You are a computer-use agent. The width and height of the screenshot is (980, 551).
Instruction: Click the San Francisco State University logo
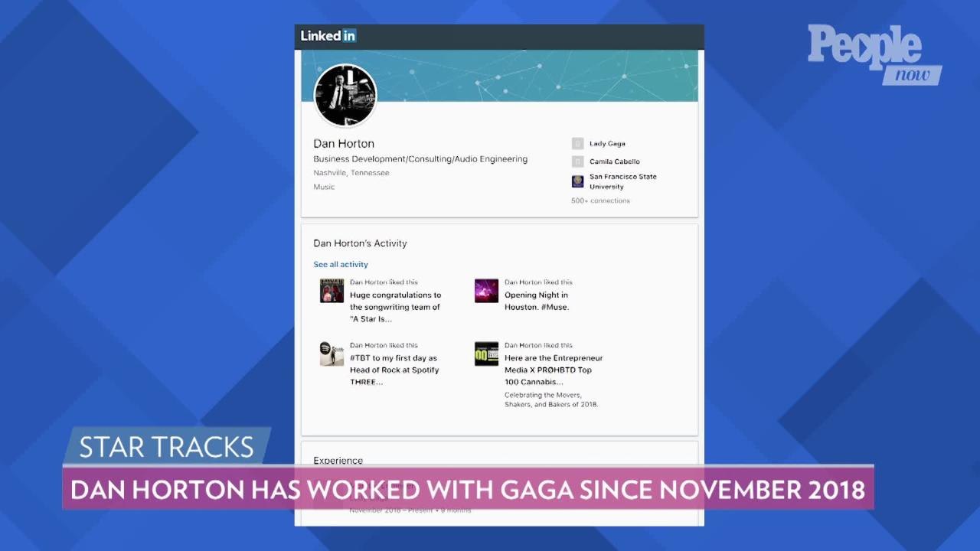click(x=577, y=181)
